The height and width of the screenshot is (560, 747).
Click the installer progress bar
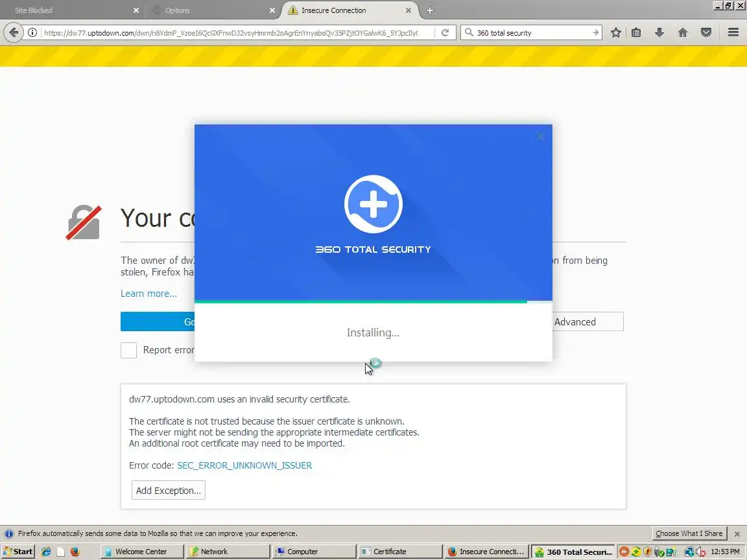[373, 301]
